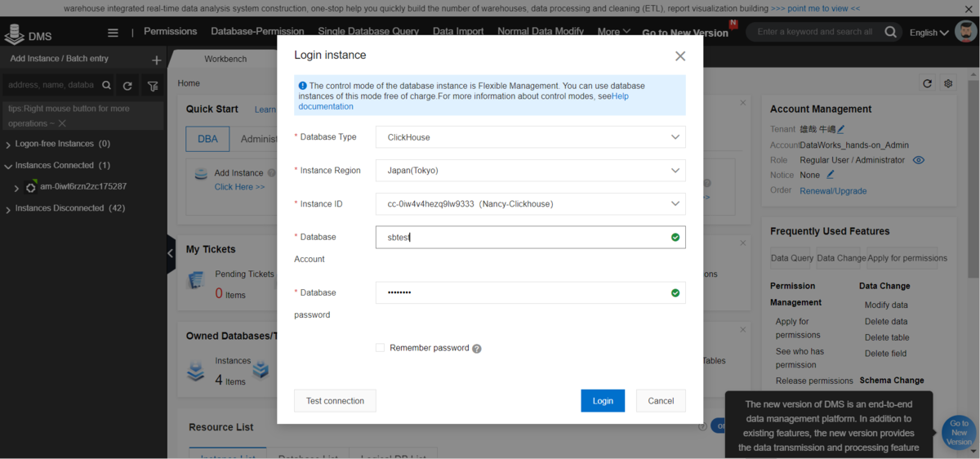The height and width of the screenshot is (459, 980).
Task: Focus the Database Account input field
Action: tap(530, 238)
